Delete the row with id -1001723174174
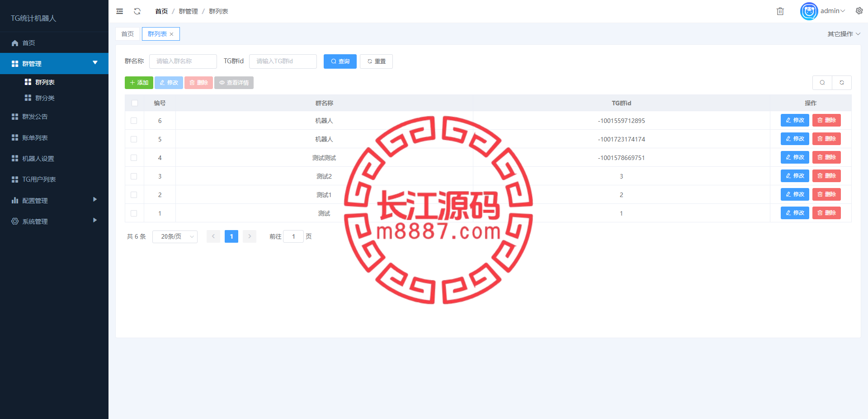The image size is (868, 419). click(x=826, y=139)
